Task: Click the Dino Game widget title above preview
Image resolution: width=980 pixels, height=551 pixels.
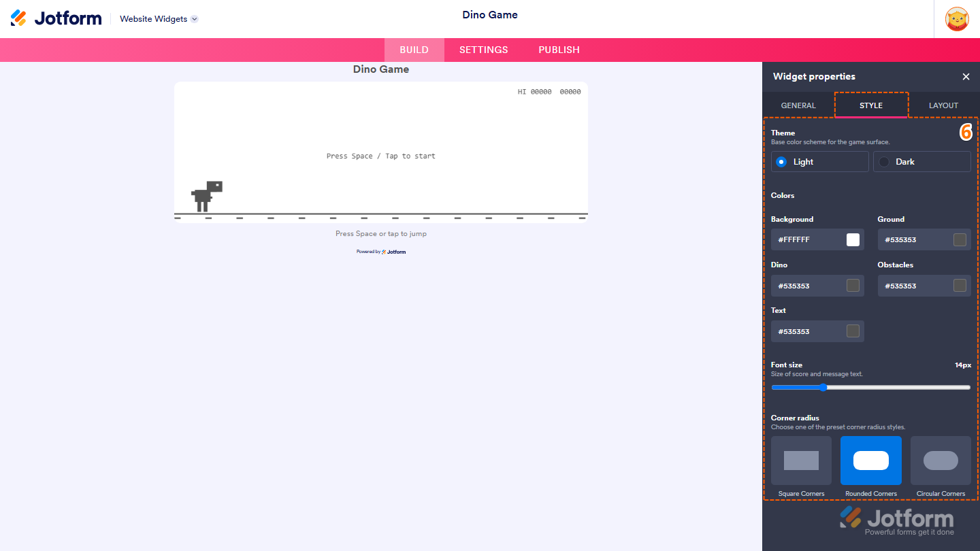Action: click(381, 69)
